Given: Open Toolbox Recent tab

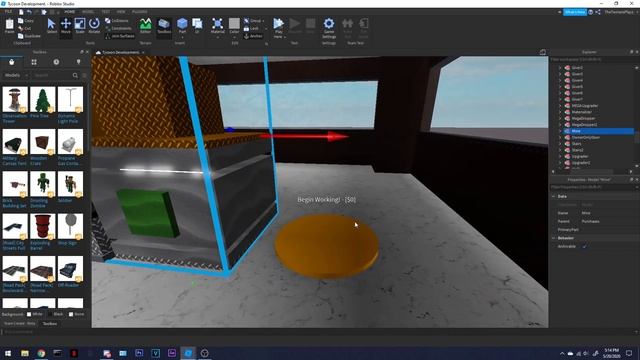Looking at the screenshot, I should tap(56, 62).
